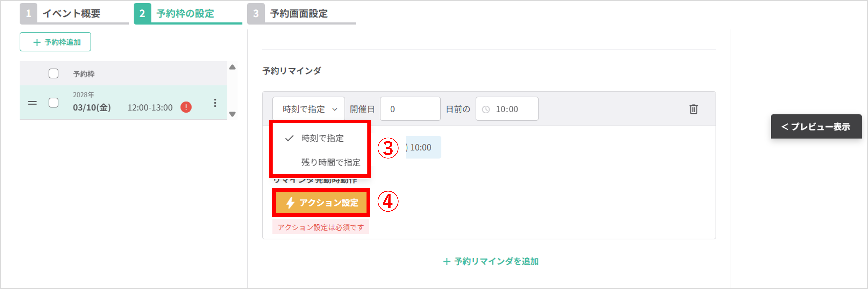The image size is (868, 289).
Task: Click the lightning bolt on アクション設定
Action: 290,203
